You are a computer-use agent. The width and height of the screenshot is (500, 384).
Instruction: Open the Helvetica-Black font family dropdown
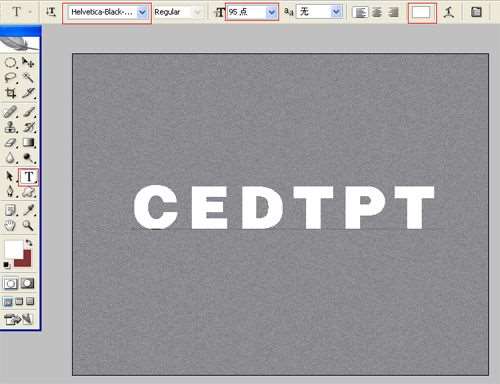tap(142, 13)
